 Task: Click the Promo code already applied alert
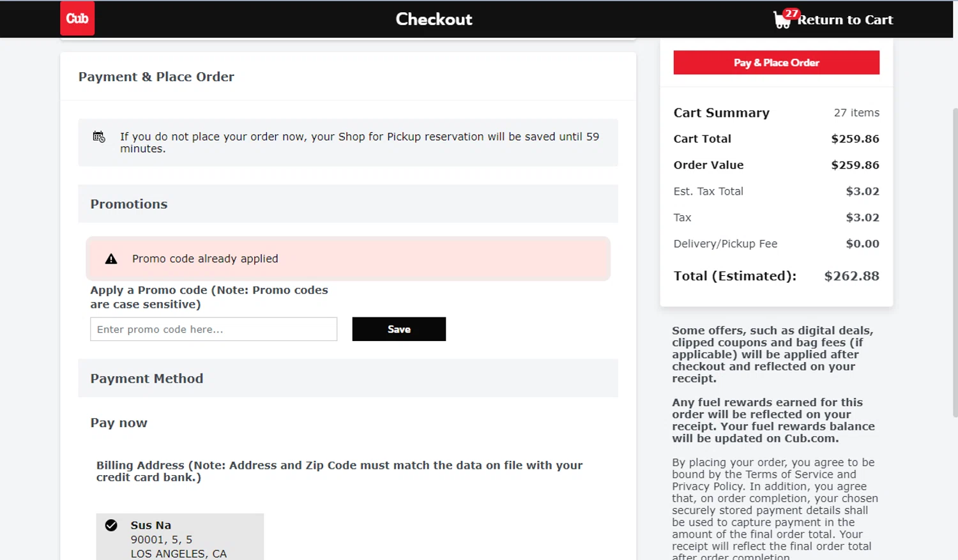348,259
